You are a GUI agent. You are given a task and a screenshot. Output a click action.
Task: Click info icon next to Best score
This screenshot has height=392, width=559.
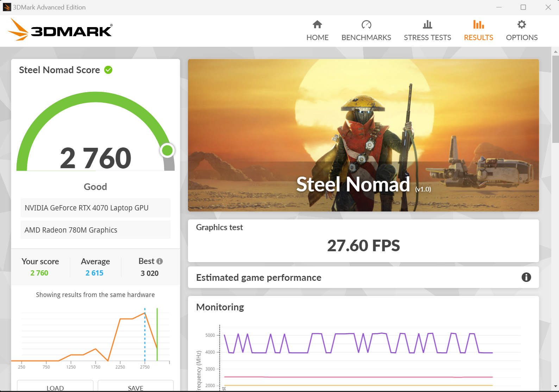159,261
